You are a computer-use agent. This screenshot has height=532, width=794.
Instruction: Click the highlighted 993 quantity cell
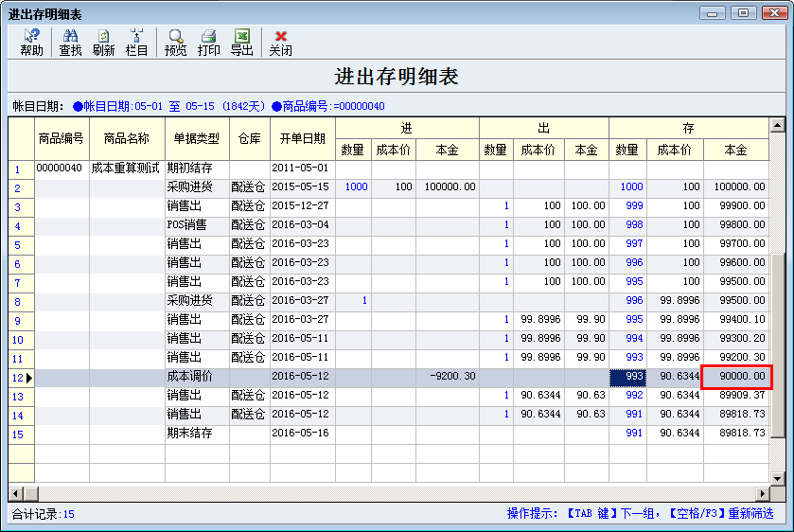(627, 377)
